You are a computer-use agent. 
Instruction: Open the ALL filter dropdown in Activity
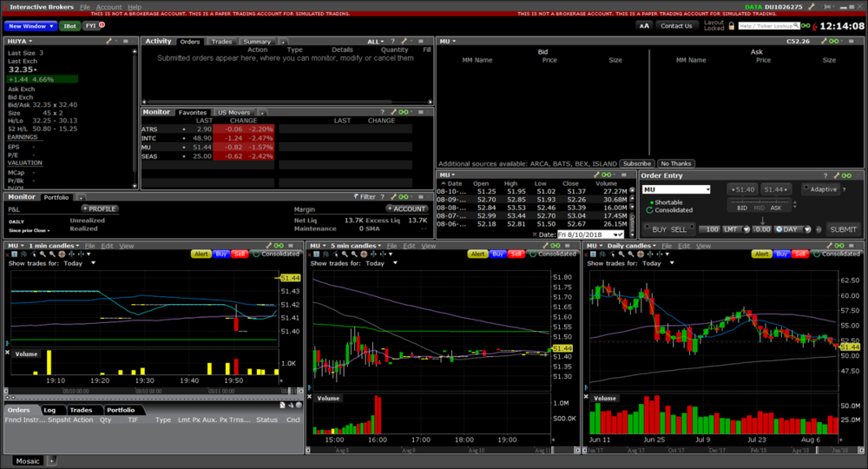[x=375, y=42]
